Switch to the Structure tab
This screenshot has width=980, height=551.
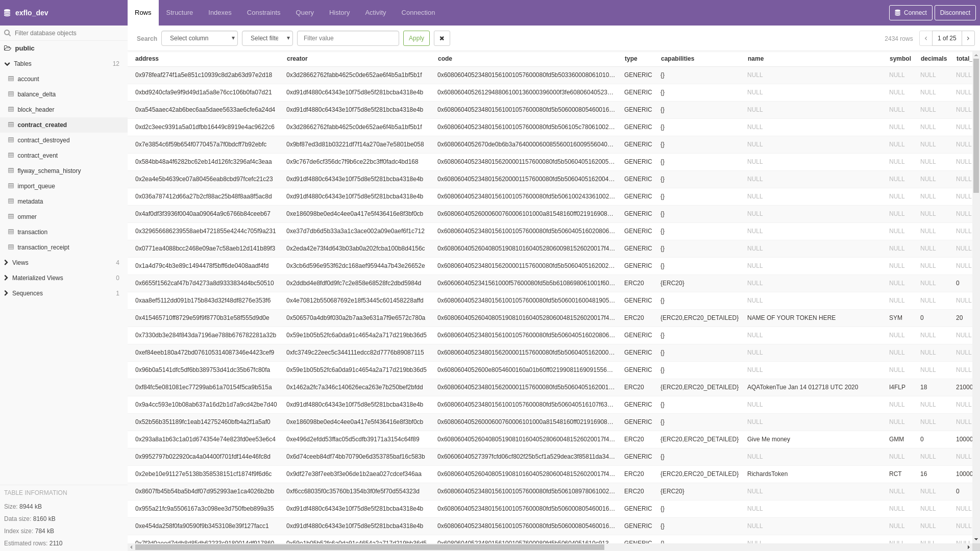(x=180, y=13)
